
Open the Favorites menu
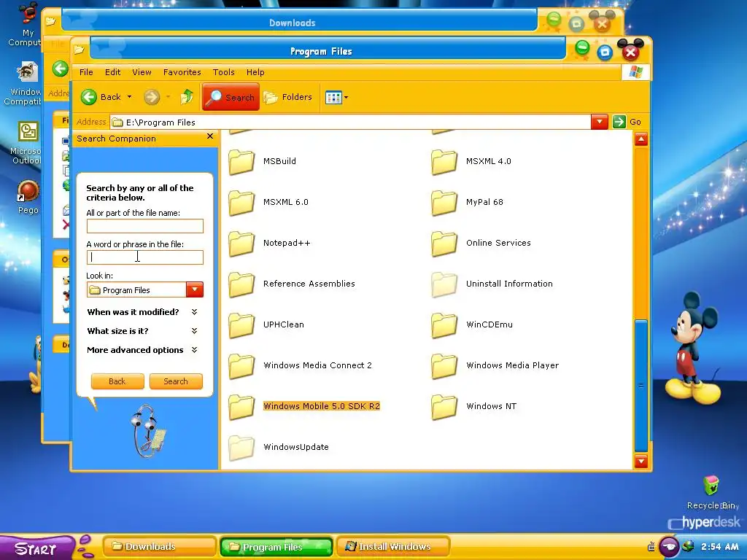tap(182, 72)
